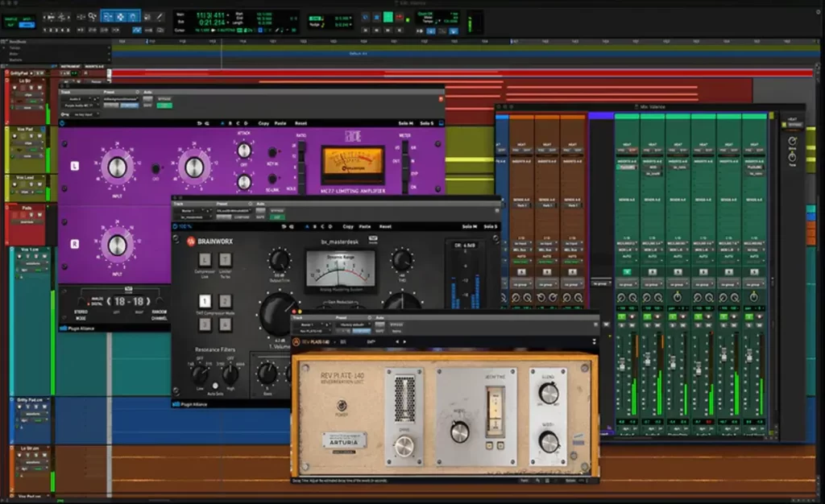
Task: Flip the Power switch on Rev Plate-140
Action: coord(342,406)
